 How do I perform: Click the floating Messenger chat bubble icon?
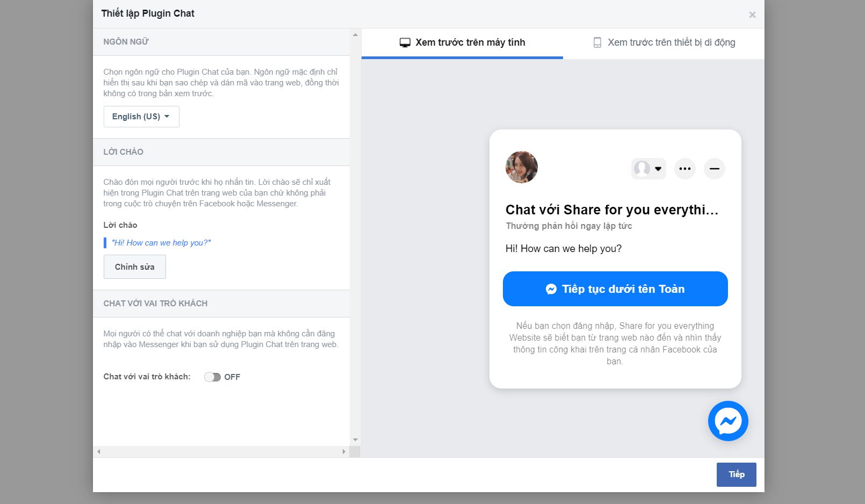click(x=728, y=421)
